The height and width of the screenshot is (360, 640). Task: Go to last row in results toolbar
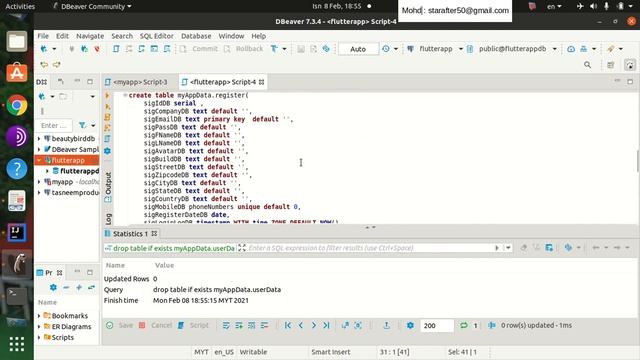pyautogui.click(x=326, y=325)
